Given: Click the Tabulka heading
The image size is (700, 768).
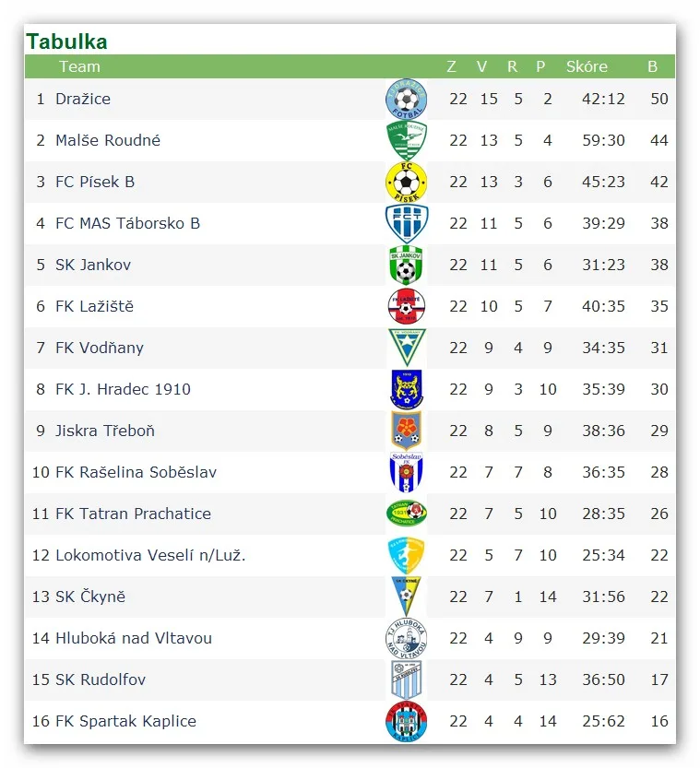Looking at the screenshot, I should pyautogui.click(x=66, y=41).
